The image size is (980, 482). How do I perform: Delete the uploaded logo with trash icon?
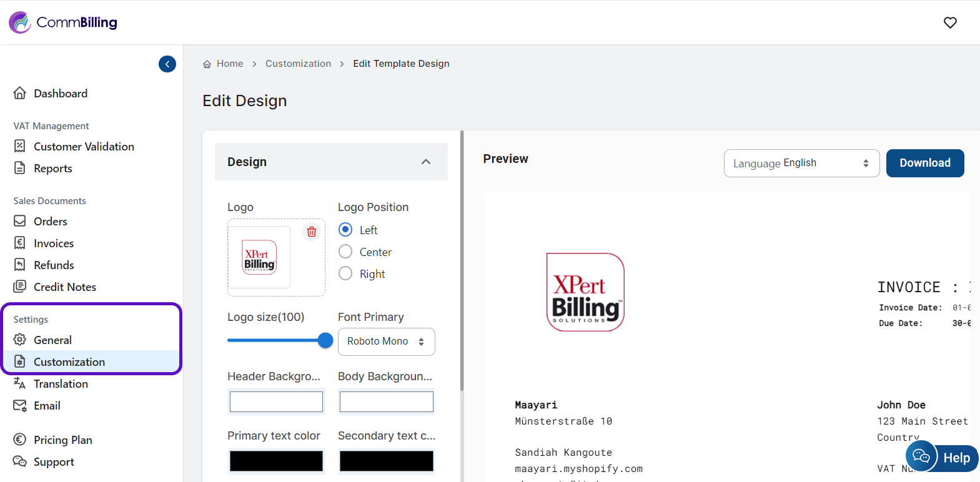[x=312, y=232]
